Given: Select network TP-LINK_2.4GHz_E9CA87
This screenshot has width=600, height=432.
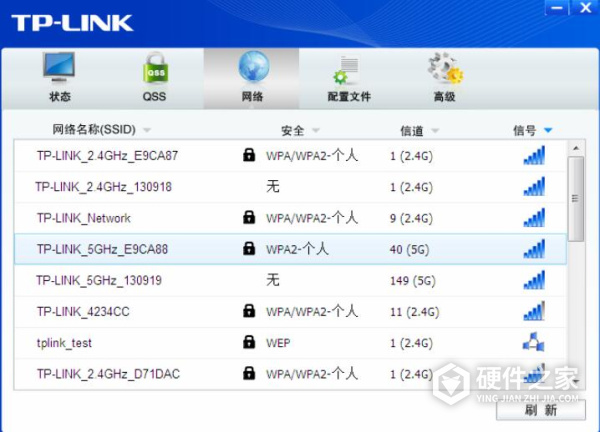Looking at the screenshot, I should coord(290,155).
